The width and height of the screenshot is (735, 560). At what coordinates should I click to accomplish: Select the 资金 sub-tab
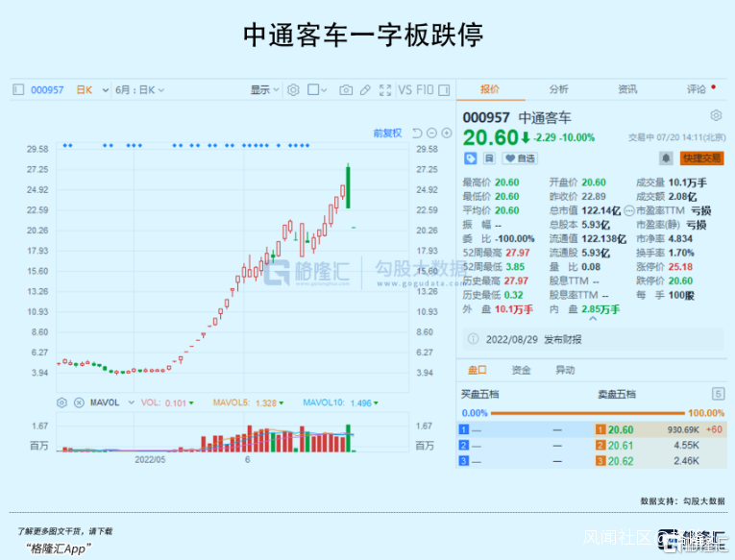pos(521,370)
